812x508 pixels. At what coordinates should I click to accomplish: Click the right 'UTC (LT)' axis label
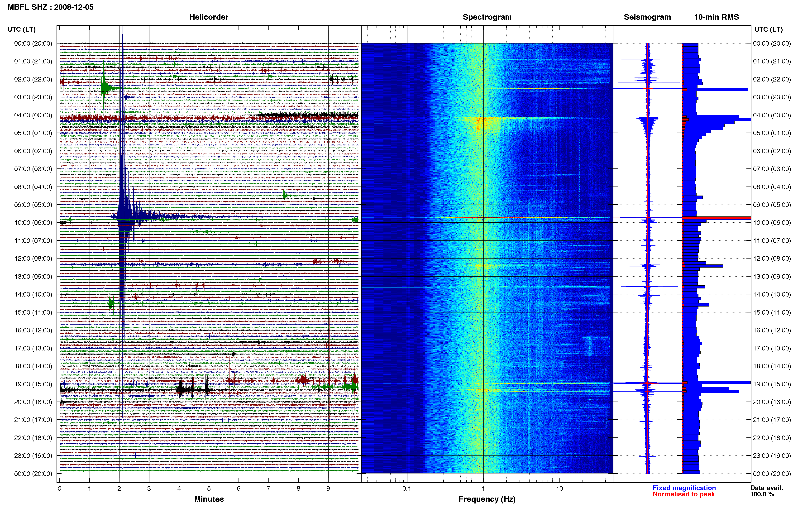[x=768, y=29]
